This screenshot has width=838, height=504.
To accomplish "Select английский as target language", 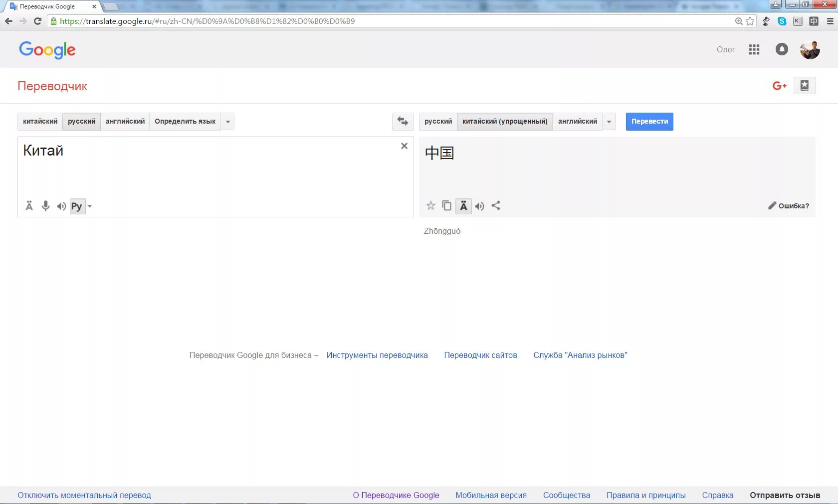I will click(578, 122).
